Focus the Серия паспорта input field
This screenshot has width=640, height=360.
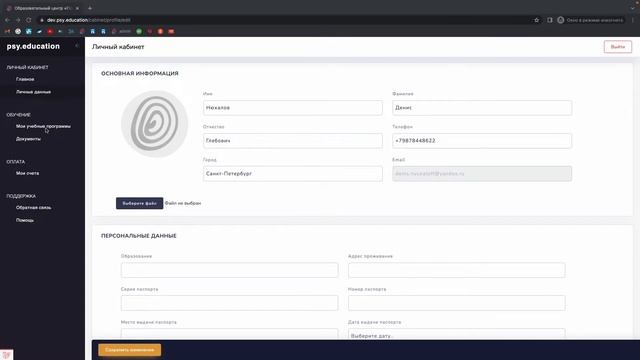click(x=229, y=303)
